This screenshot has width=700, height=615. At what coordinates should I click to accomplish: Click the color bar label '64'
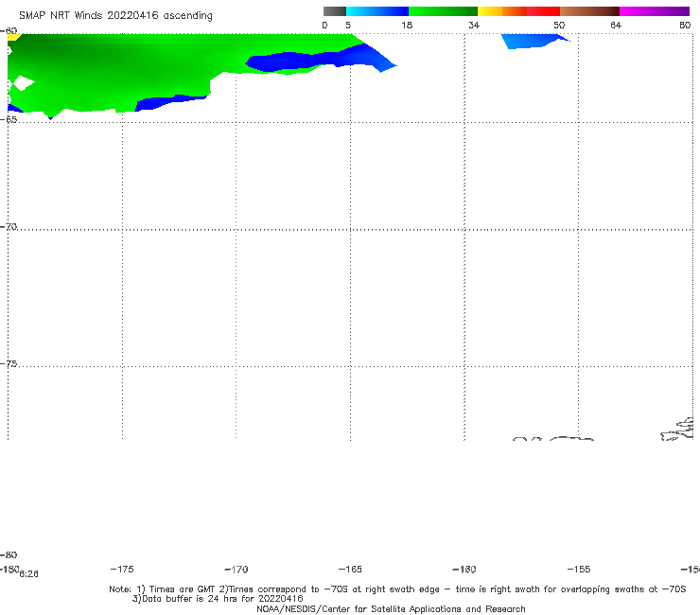pyautogui.click(x=616, y=25)
